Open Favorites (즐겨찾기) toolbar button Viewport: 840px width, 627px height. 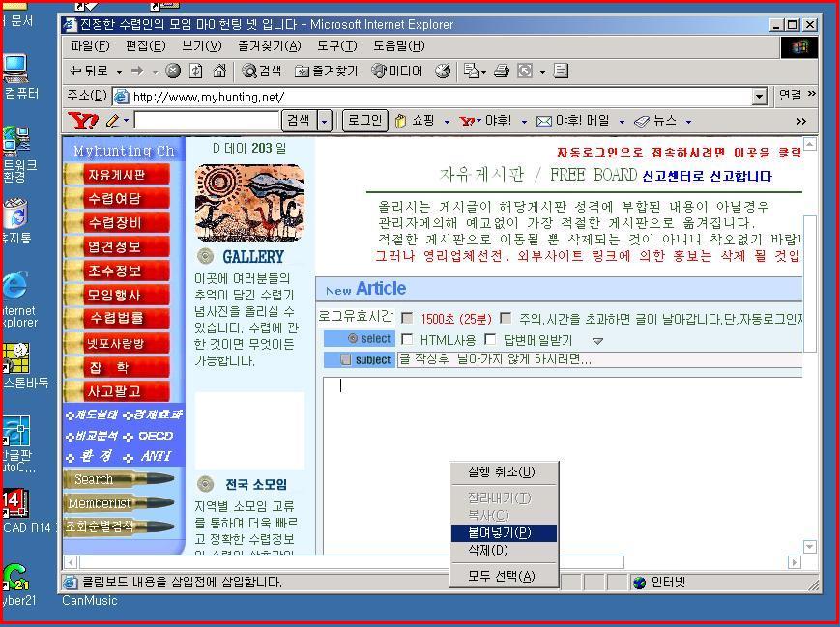coord(326,71)
